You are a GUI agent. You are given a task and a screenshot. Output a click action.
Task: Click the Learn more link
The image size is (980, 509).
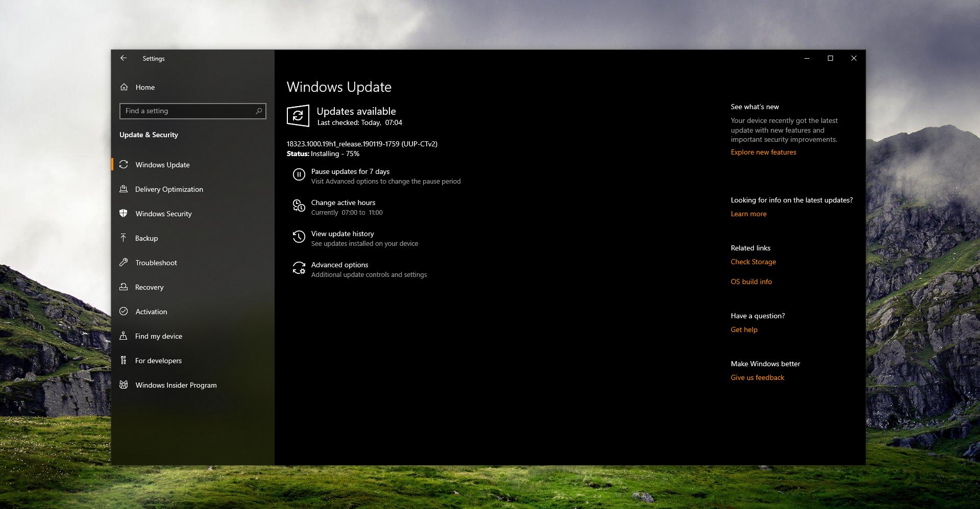(748, 214)
